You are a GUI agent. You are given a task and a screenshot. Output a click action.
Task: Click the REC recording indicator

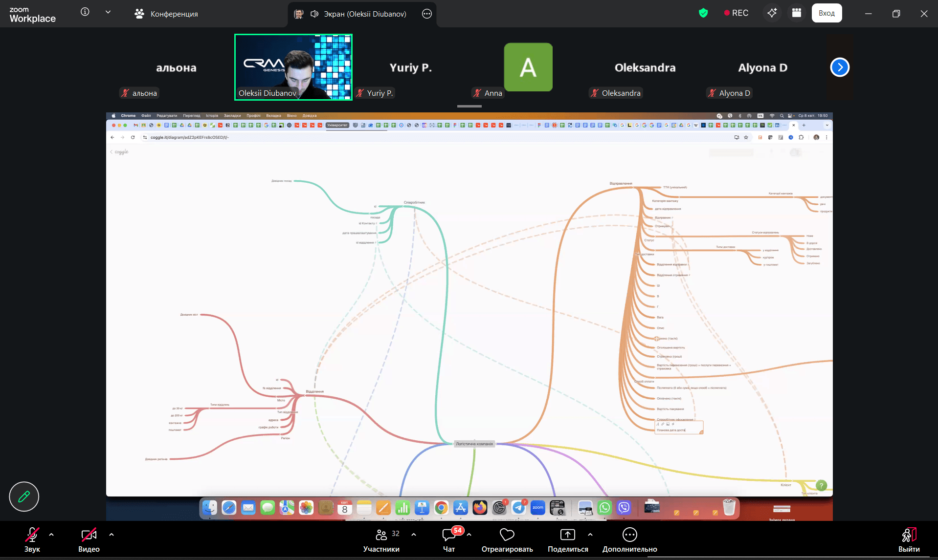point(736,13)
